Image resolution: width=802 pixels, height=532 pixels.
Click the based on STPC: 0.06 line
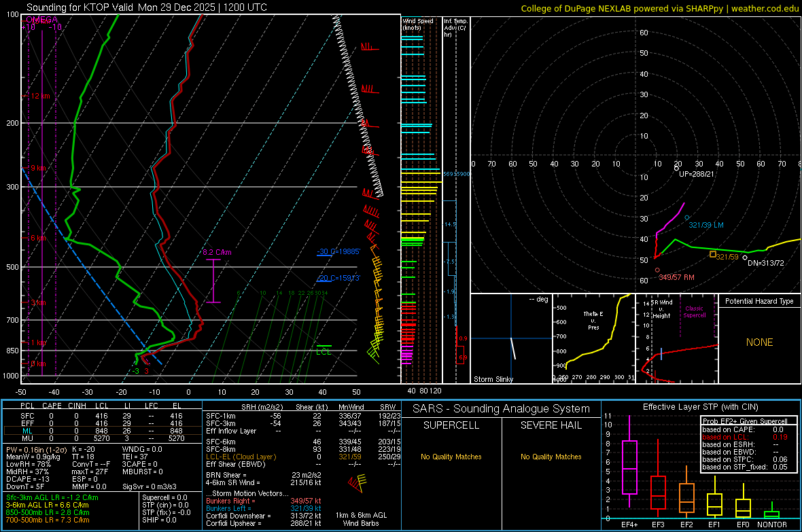click(x=745, y=459)
